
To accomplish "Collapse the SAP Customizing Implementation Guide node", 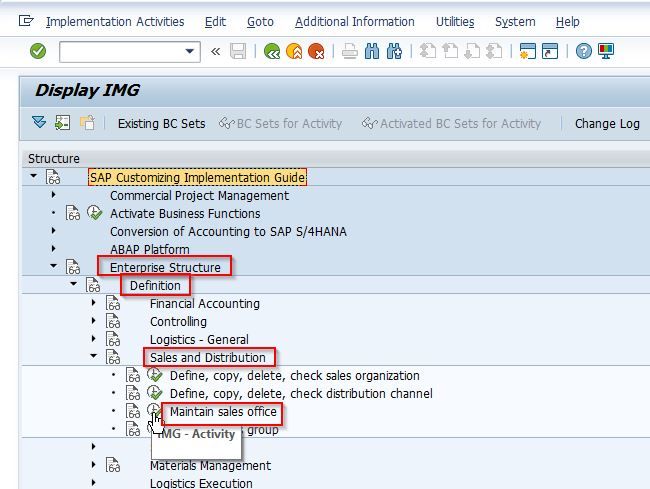I will 33,176.
